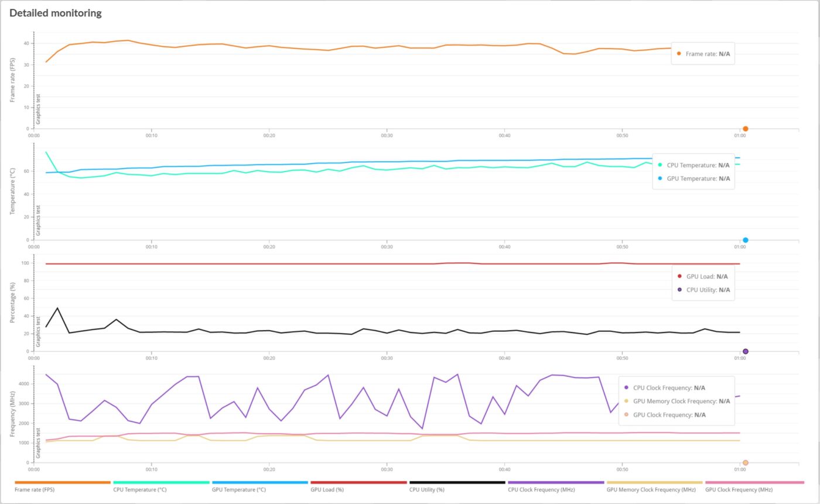This screenshot has width=820, height=504.
Task: Click the Graphics test marker on frame rate chart
Action: click(39, 109)
